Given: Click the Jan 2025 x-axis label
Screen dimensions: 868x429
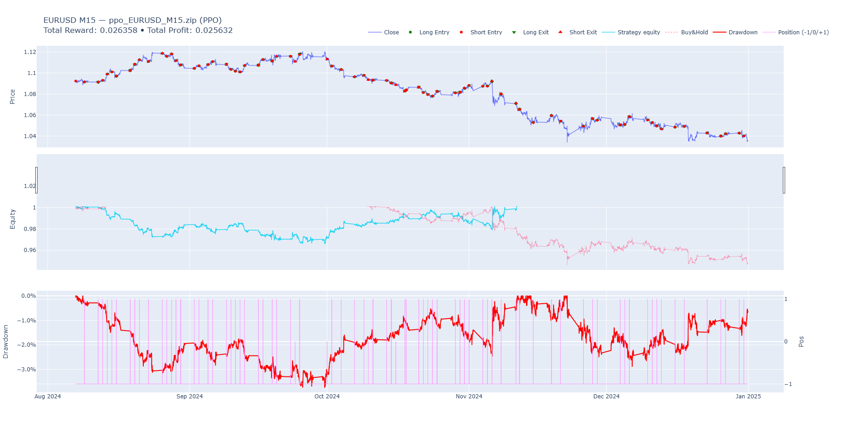Looking at the screenshot, I should point(748,397).
